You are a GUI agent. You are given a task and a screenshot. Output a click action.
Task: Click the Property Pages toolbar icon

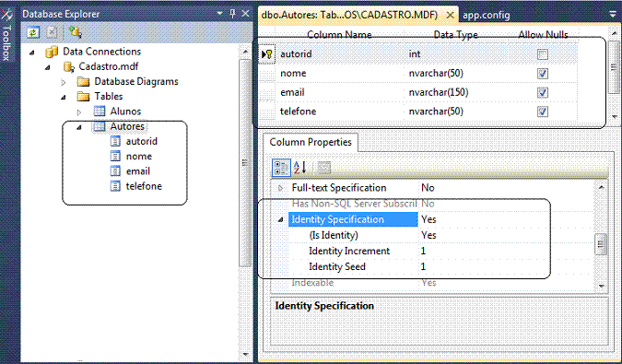coord(323,168)
